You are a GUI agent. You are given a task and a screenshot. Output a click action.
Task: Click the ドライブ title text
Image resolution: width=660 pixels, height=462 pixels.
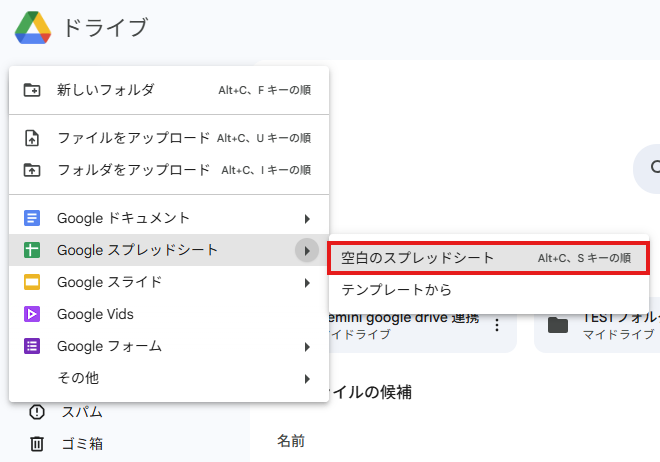(105, 28)
